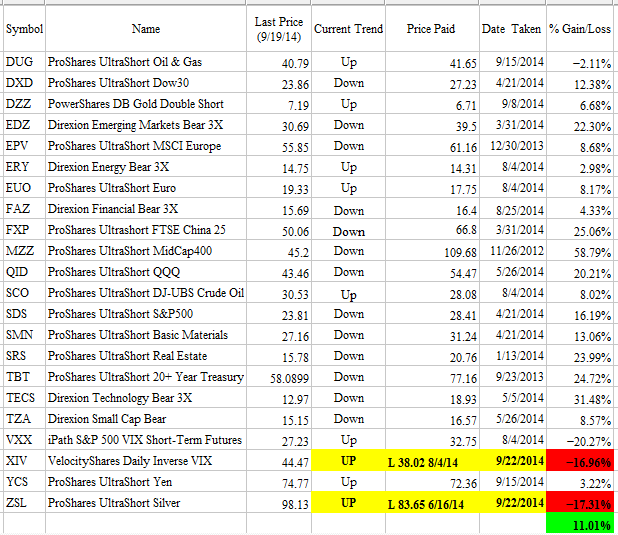Click the TZA symbol cell

(24, 419)
